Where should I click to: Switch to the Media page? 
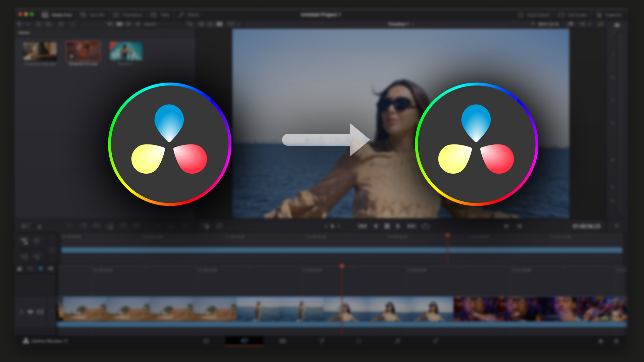(206, 341)
